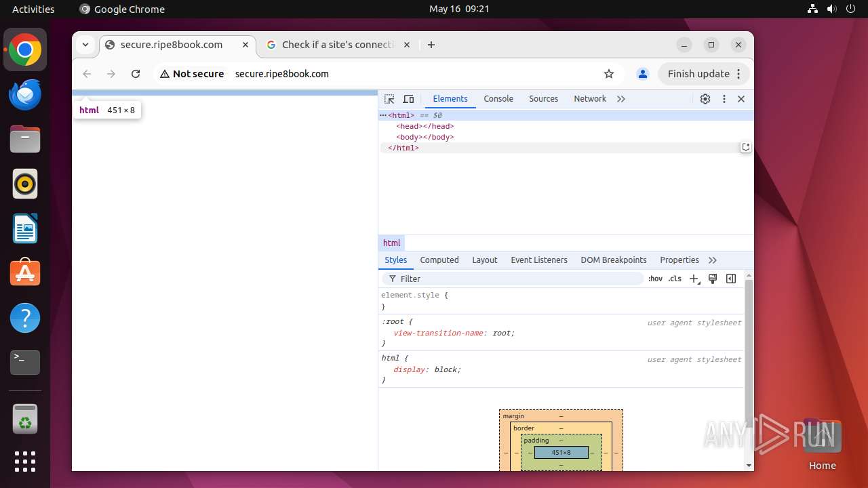Click the margin region label in box model

point(513,416)
